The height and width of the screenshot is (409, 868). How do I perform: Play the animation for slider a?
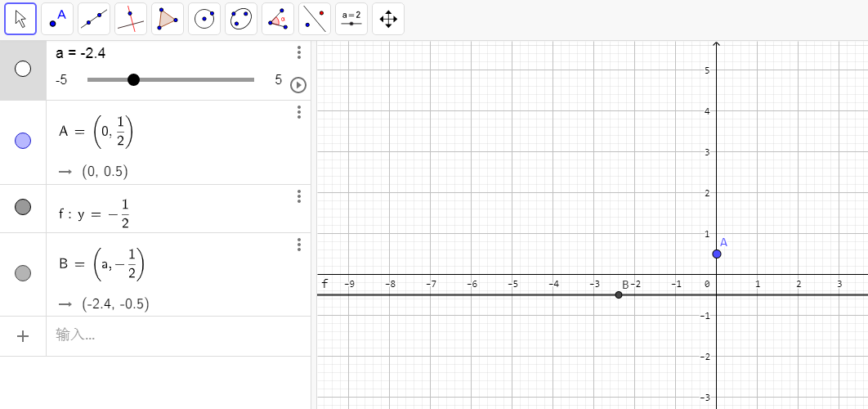298,85
